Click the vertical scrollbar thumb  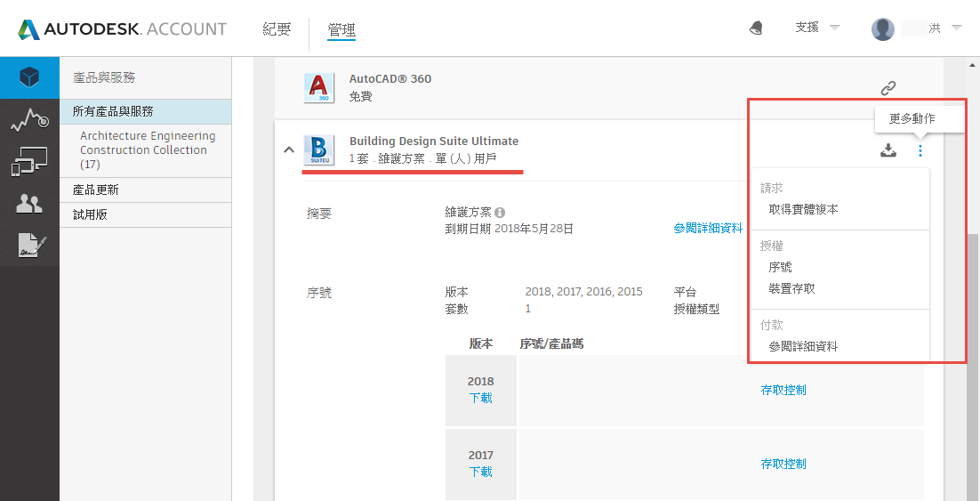tap(974, 368)
